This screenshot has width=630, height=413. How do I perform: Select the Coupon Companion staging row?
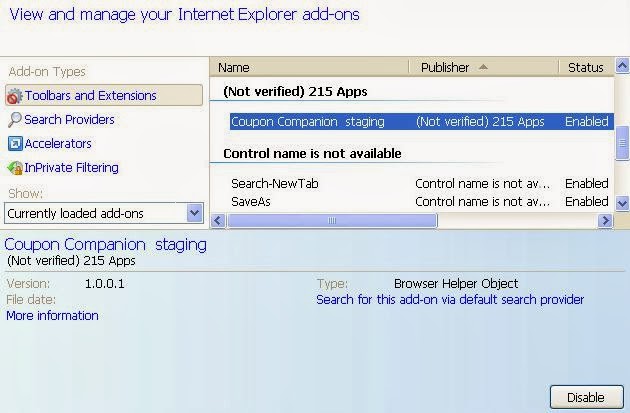coord(421,122)
